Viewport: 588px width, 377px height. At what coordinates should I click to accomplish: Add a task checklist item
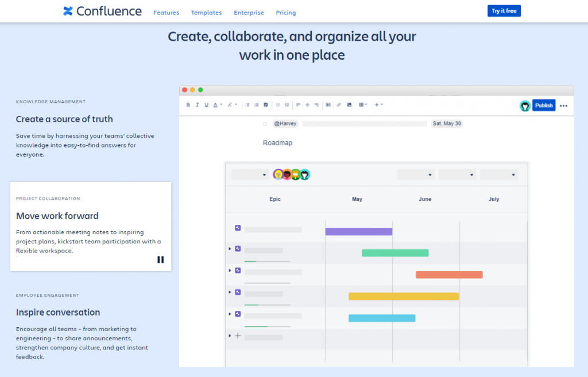pos(265,105)
